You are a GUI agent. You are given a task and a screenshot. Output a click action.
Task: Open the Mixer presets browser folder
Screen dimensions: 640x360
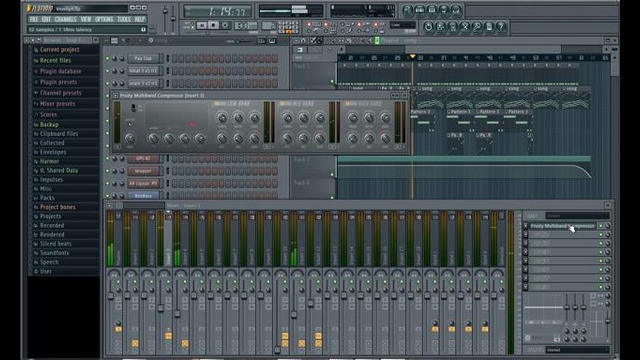57,104
